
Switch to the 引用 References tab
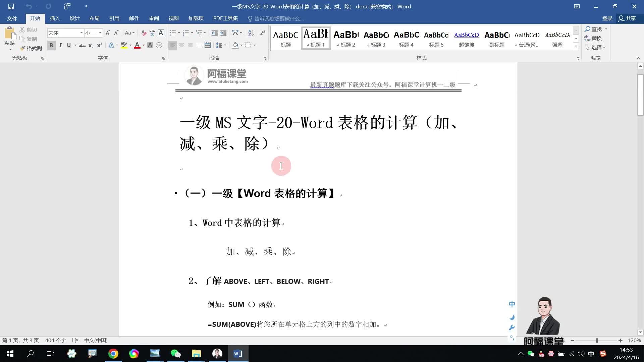[x=114, y=18]
